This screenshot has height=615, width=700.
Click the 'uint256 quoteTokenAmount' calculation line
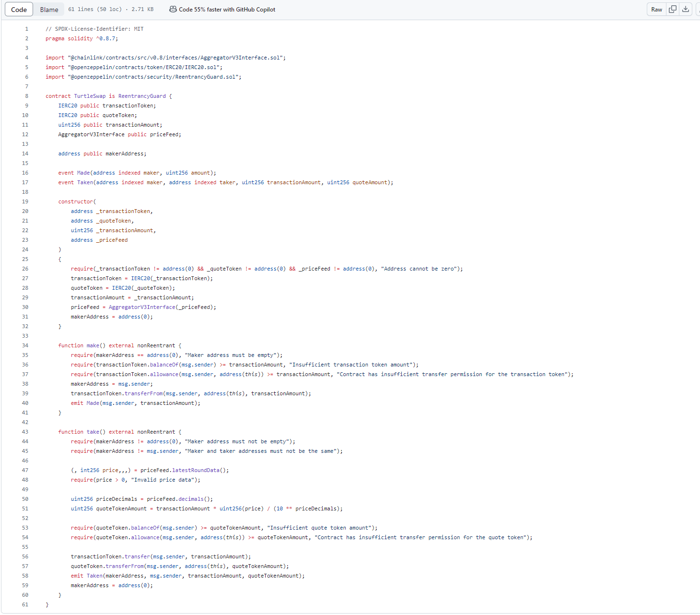pyautogui.click(x=207, y=509)
